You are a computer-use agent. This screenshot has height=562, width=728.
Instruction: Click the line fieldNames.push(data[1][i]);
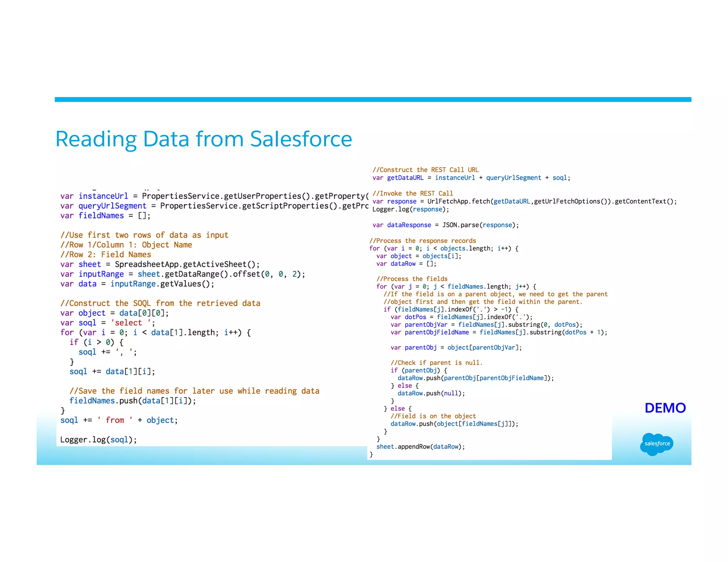pos(133,401)
